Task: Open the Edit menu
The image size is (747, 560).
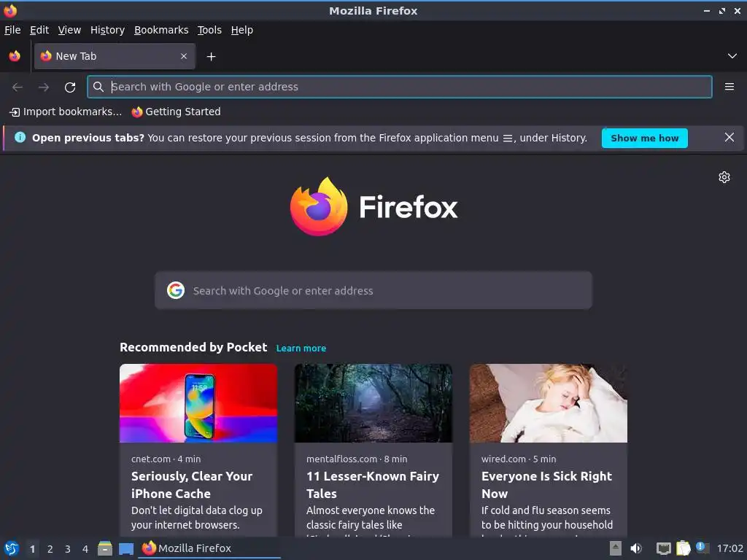Action: (x=39, y=30)
